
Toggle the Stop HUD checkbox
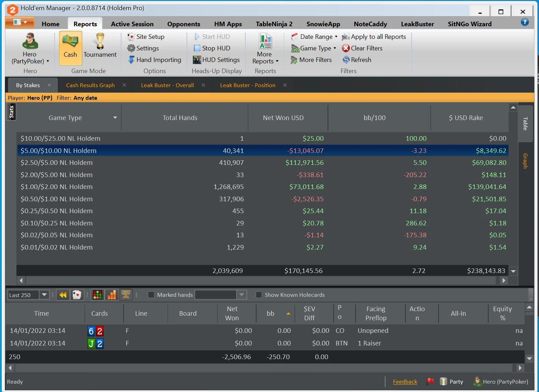pos(197,48)
